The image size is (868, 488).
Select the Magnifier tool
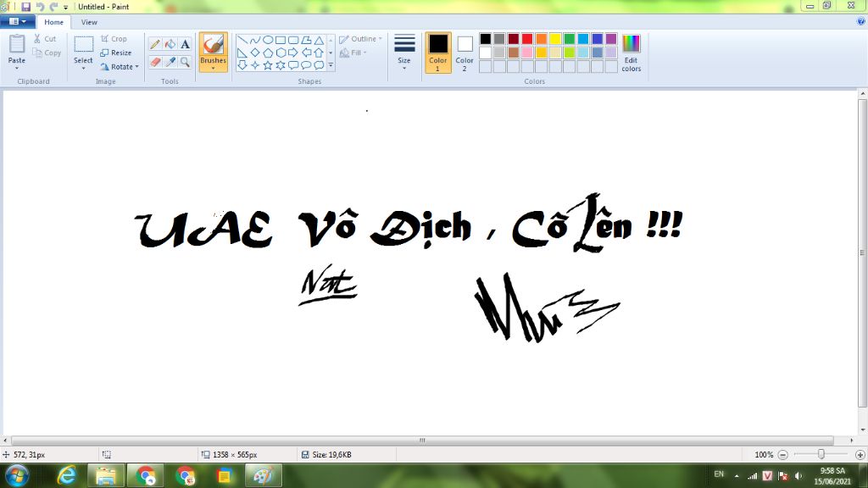coord(185,62)
